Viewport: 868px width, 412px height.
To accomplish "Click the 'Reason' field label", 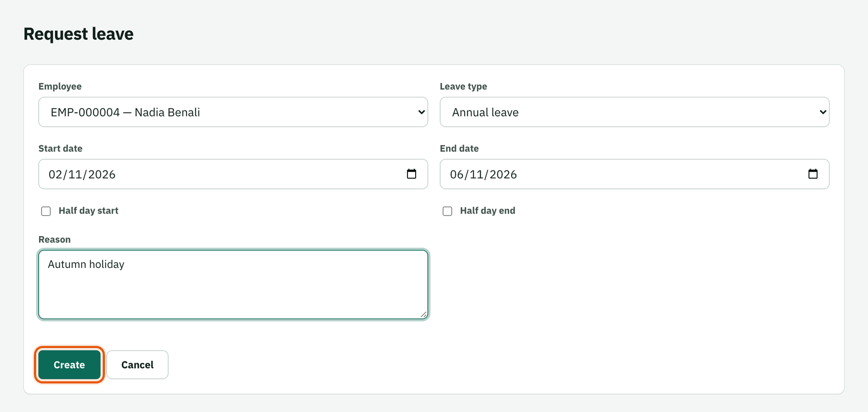I will [x=54, y=239].
